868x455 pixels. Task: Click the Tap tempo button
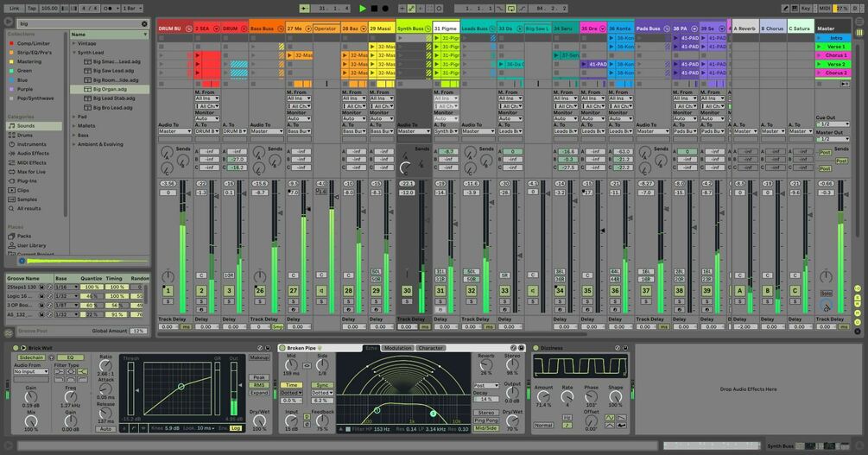pos(32,9)
